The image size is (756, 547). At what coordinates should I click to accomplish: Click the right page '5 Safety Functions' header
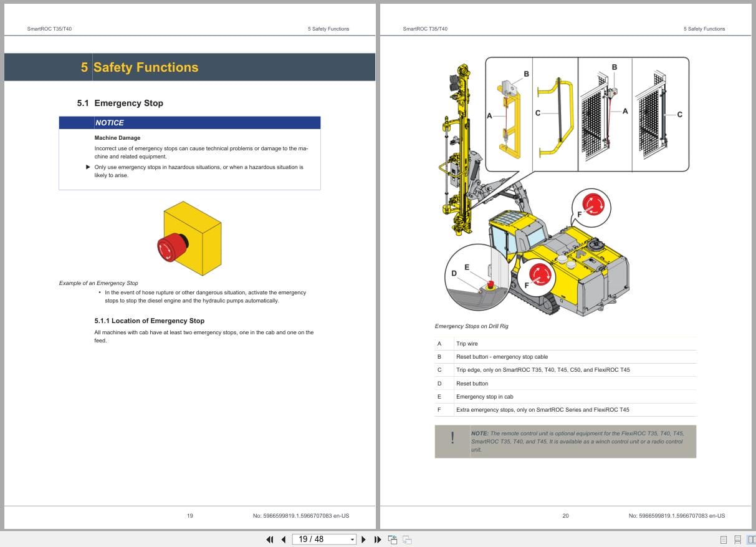tap(704, 29)
